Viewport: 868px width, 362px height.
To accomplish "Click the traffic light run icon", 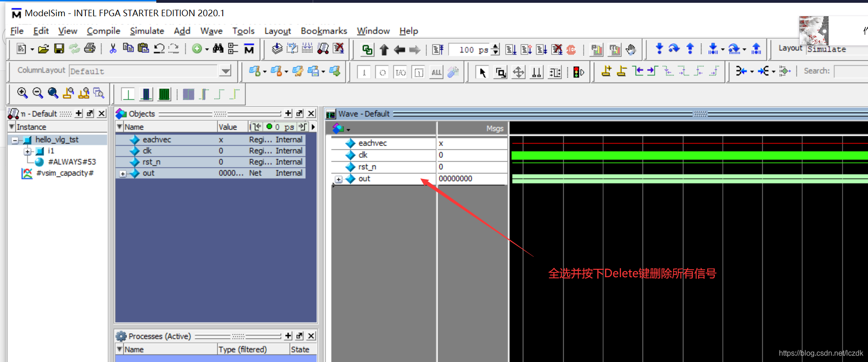I will click(579, 72).
